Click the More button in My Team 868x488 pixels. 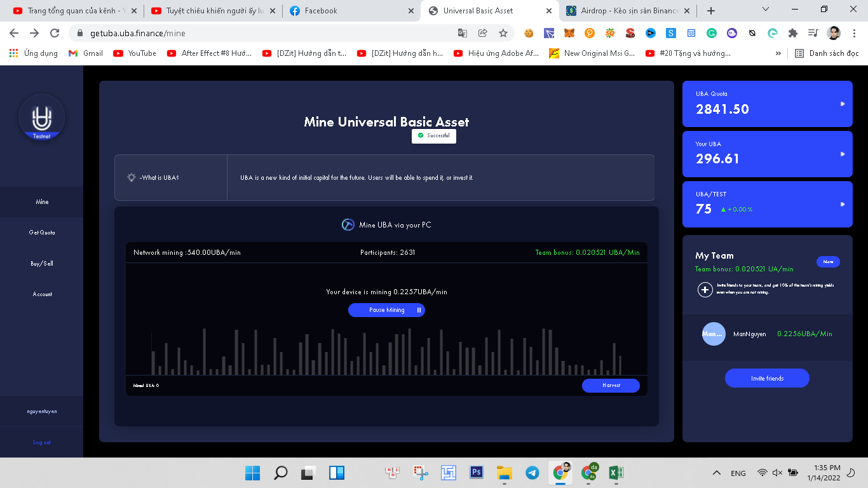[828, 262]
